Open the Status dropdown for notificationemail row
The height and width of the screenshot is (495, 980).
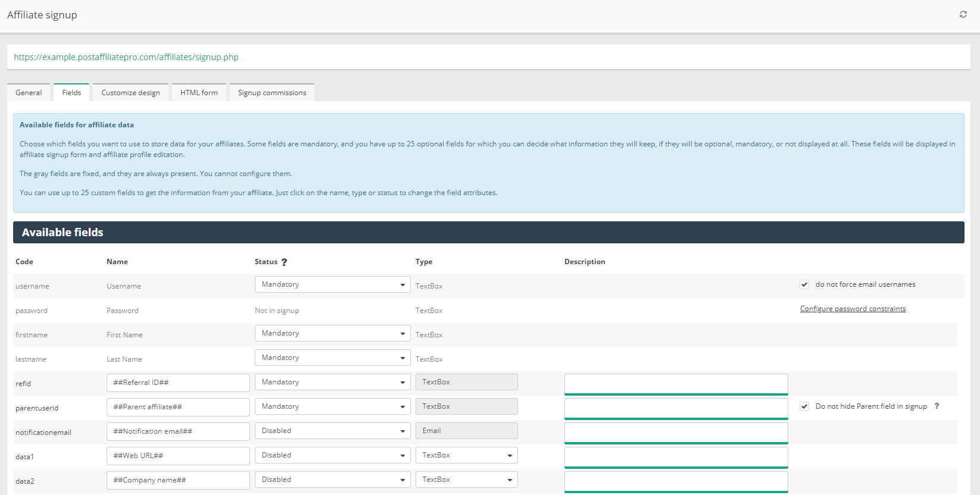pos(332,431)
